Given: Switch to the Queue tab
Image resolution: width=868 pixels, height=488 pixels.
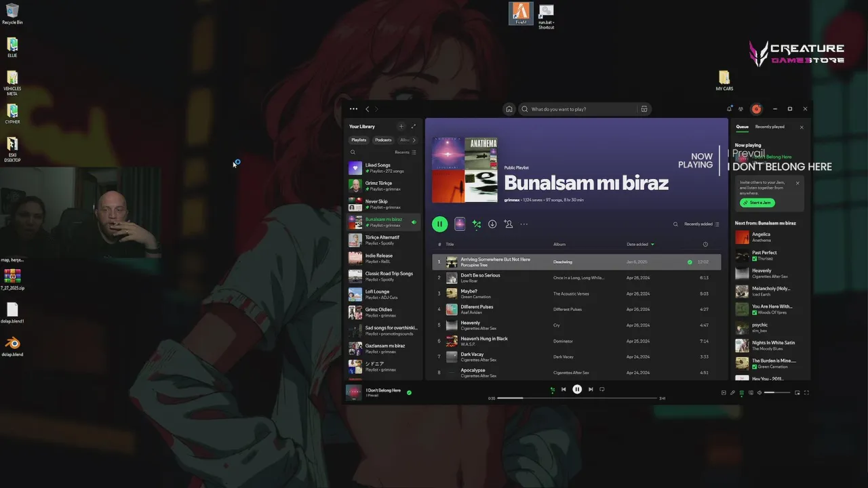Looking at the screenshot, I should tap(743, 127).
